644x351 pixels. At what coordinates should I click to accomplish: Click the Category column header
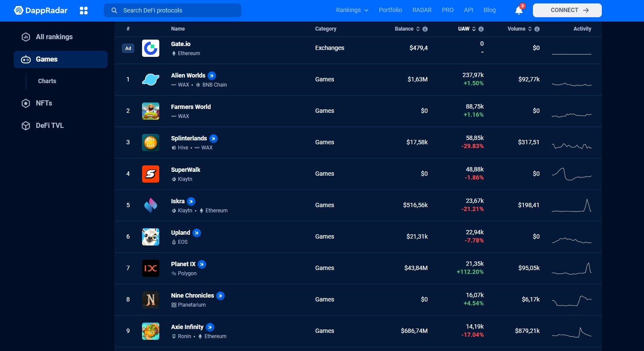click(x=326, y=29)
